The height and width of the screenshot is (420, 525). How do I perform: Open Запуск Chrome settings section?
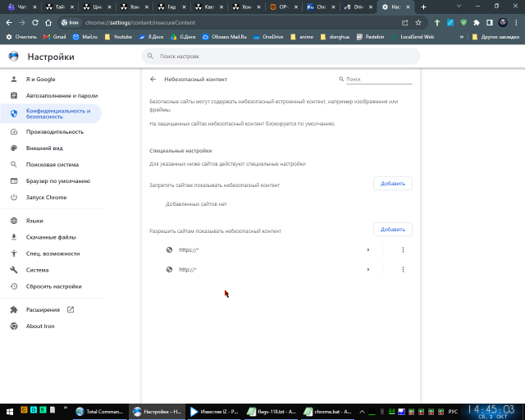tap(51, 198)
